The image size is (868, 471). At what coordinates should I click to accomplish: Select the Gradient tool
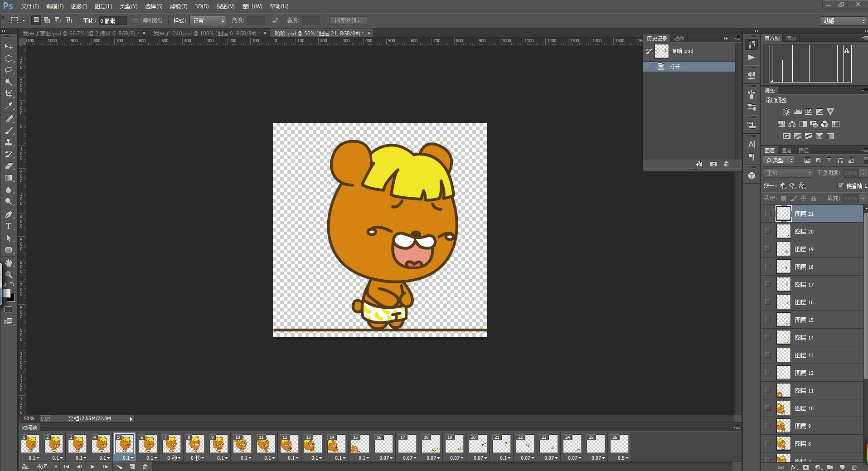[x=9, y=178]
